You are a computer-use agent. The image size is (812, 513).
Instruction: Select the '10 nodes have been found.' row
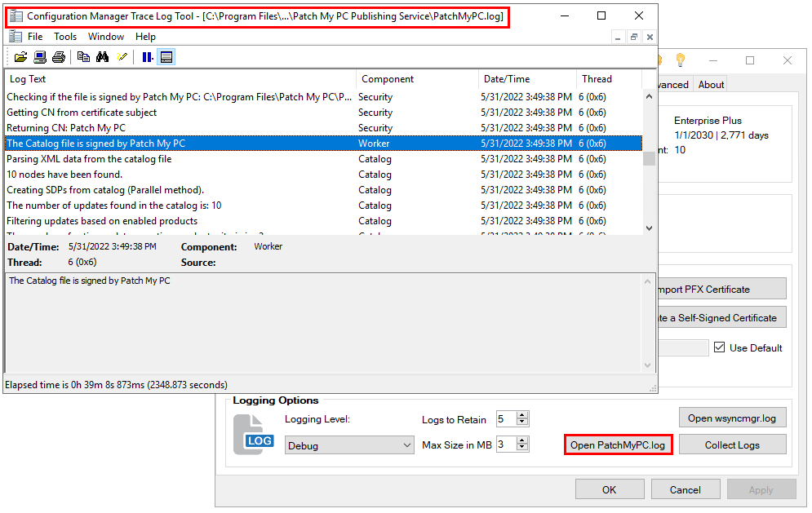[x=324, y=175]
